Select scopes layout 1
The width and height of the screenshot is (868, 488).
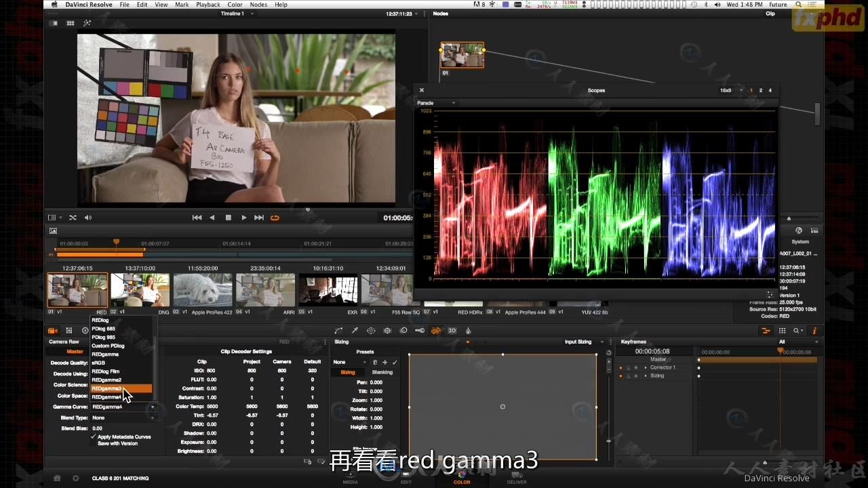tap(751, 90)
